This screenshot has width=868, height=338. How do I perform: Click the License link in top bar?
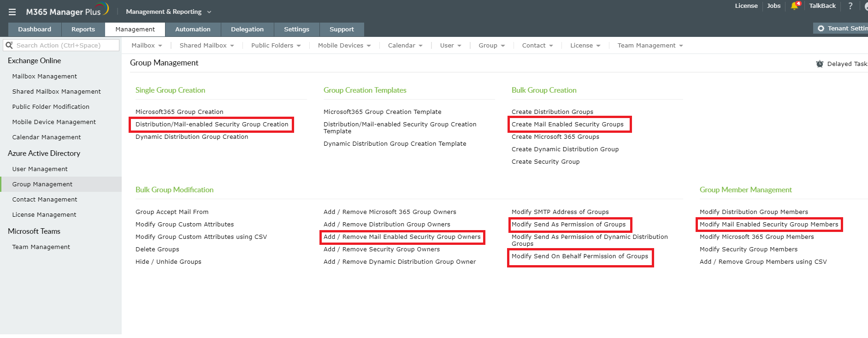click(746, 6)
